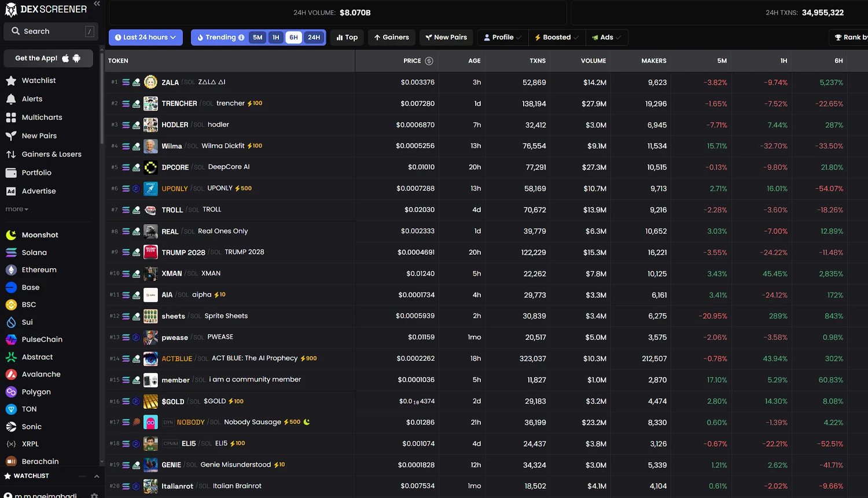The height and width of the screenshot is (498, 868).
Task: Select the XRPL chain icon
Action: point(11,444)
